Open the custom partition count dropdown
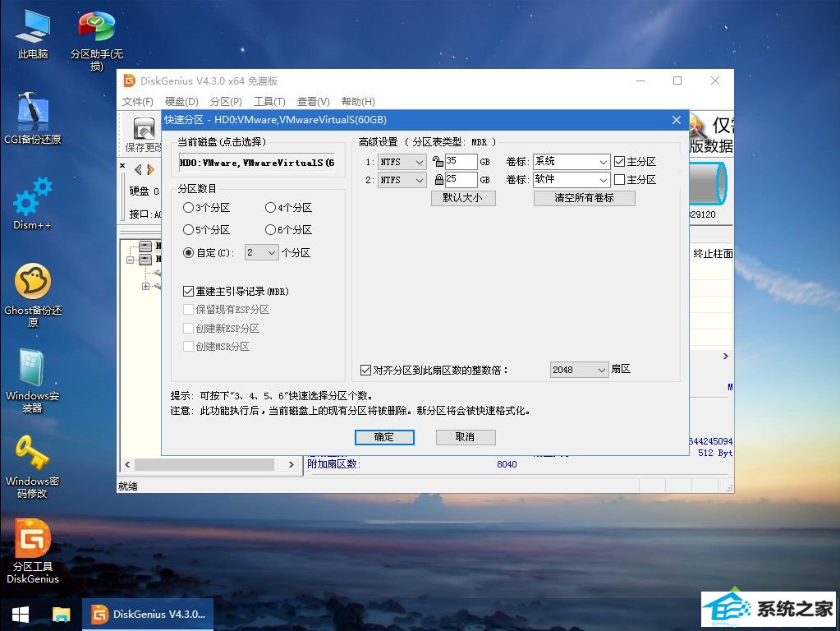 click(261, 252)
